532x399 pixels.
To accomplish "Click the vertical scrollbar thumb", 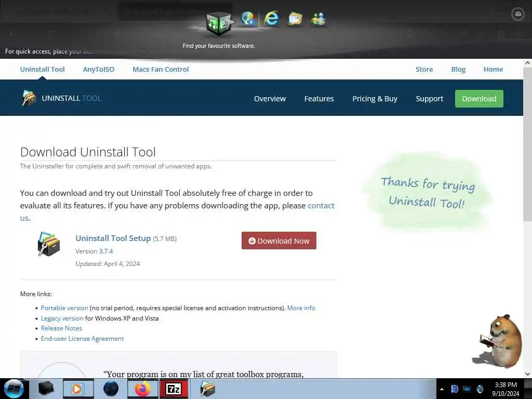I will (527, 144).
